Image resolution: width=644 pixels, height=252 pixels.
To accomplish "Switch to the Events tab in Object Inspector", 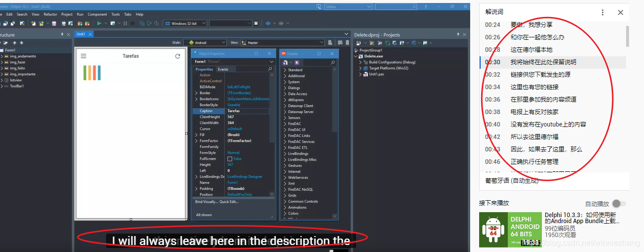I will [x=223, y=69].
